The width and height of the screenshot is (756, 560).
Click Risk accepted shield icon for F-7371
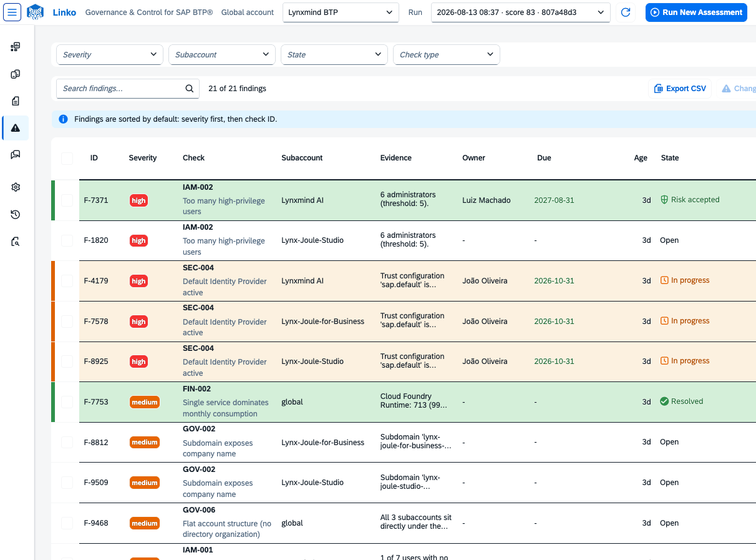coord(664,200)
